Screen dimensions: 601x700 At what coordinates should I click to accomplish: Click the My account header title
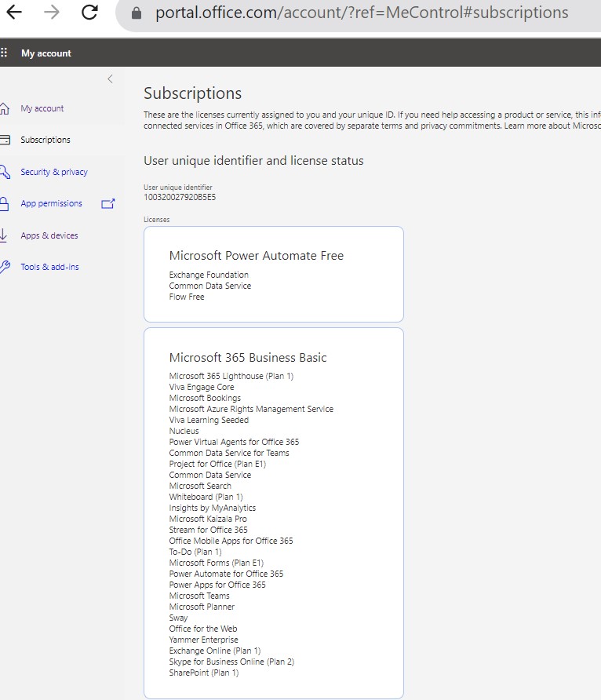[46, 53]
